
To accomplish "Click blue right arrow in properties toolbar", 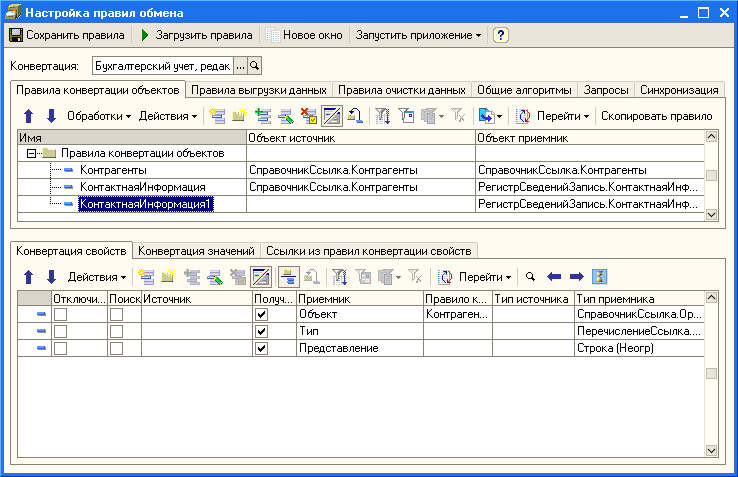I will [576, 276].
